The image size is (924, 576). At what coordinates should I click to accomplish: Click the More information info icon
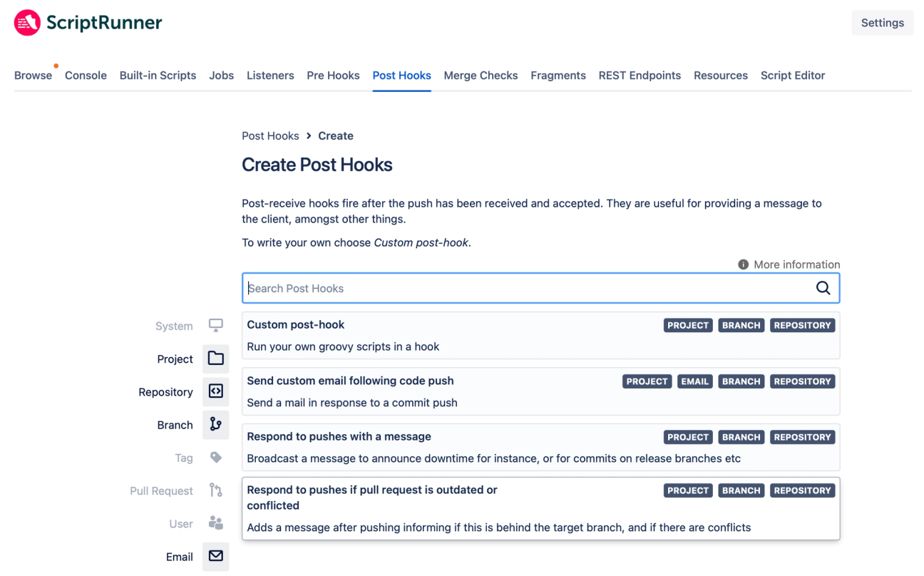point(743,264)
